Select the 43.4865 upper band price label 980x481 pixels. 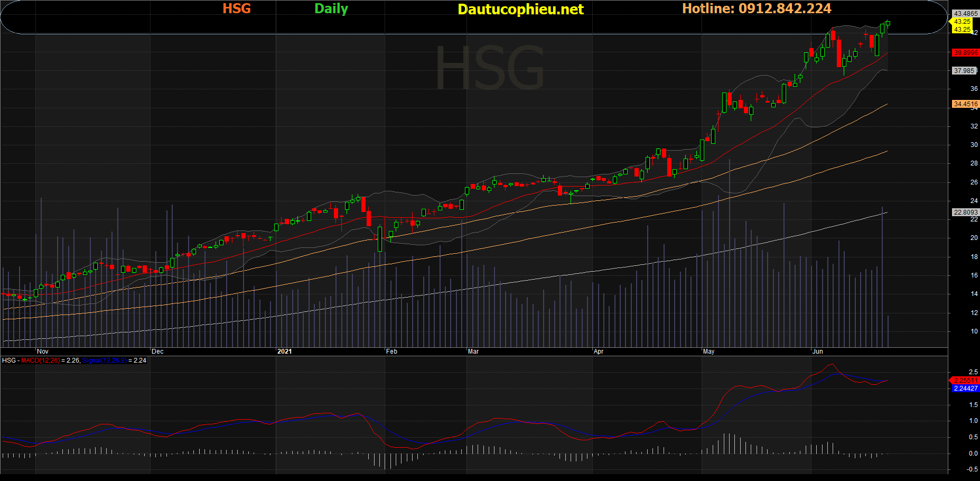[965, 14]
